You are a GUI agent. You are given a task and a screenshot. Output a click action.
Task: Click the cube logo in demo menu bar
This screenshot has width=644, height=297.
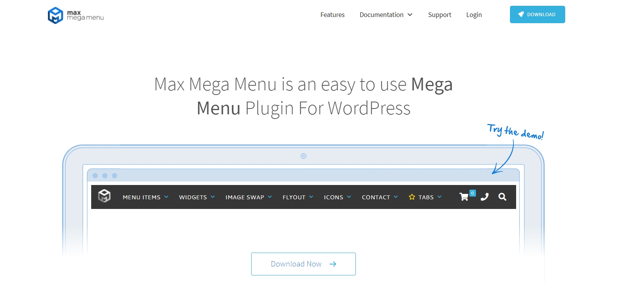pyautogui.click(x=104, y=196)
